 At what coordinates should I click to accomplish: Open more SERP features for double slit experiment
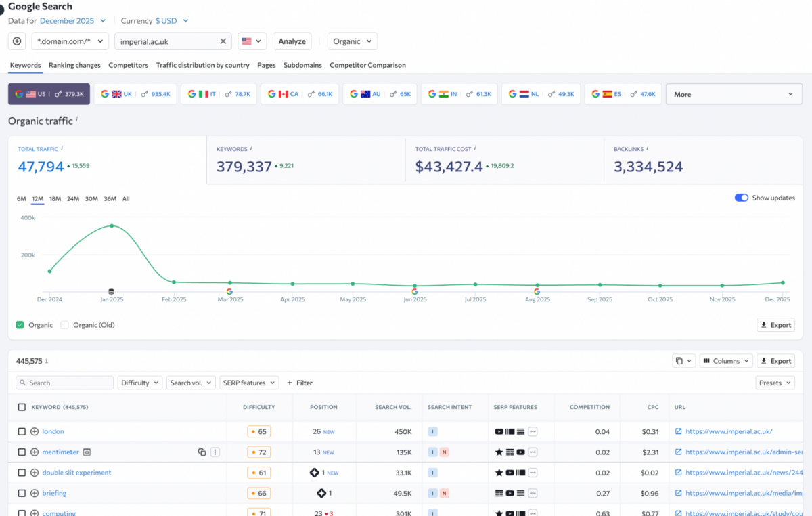[x=533, y=473]
